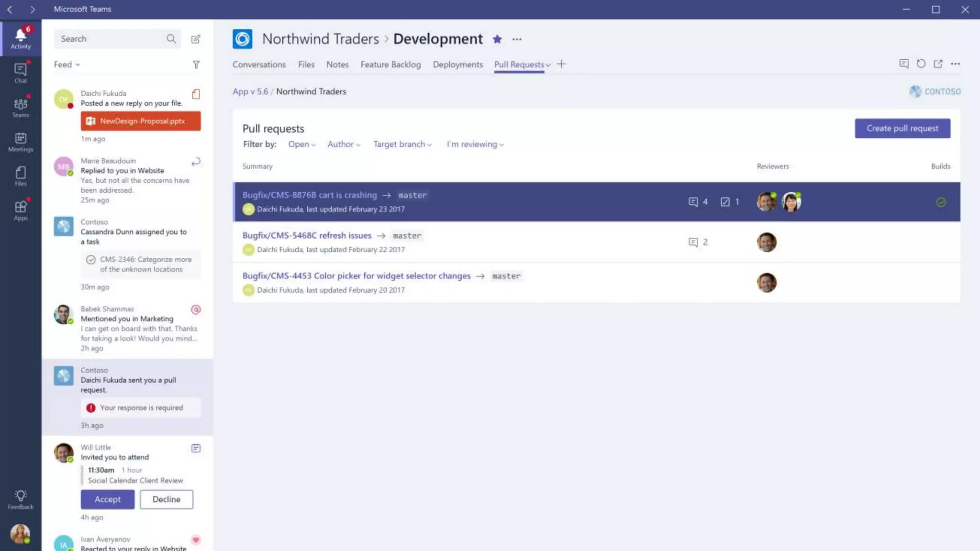
Task: Switch to the Deployments tab
Action: pyautogui.click(x=457, y=65)
